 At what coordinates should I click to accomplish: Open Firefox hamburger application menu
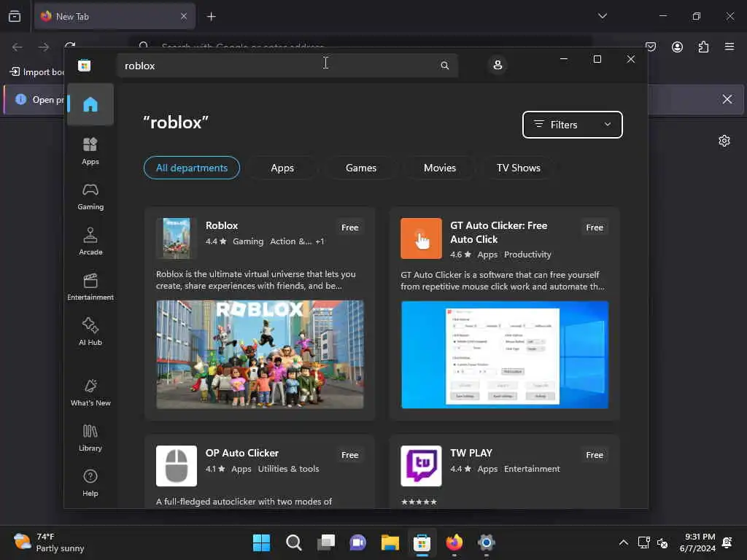click(729, 47)
